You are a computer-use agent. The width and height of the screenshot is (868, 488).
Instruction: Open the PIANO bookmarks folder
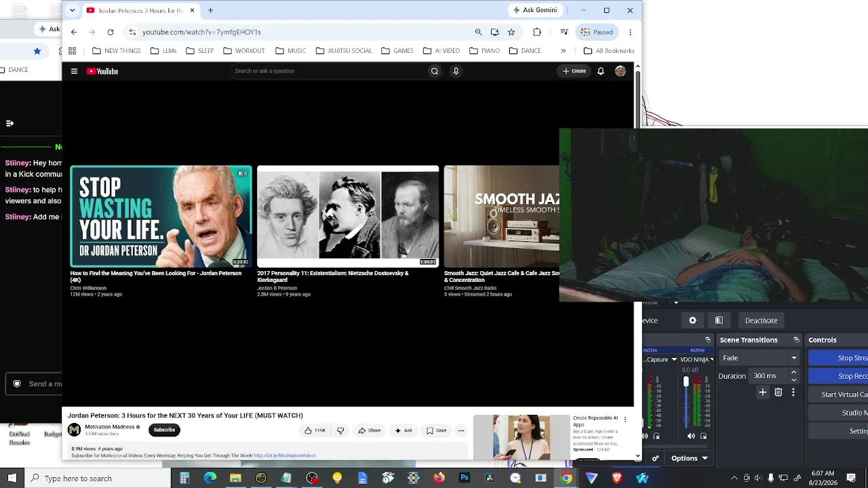[484, 51]
